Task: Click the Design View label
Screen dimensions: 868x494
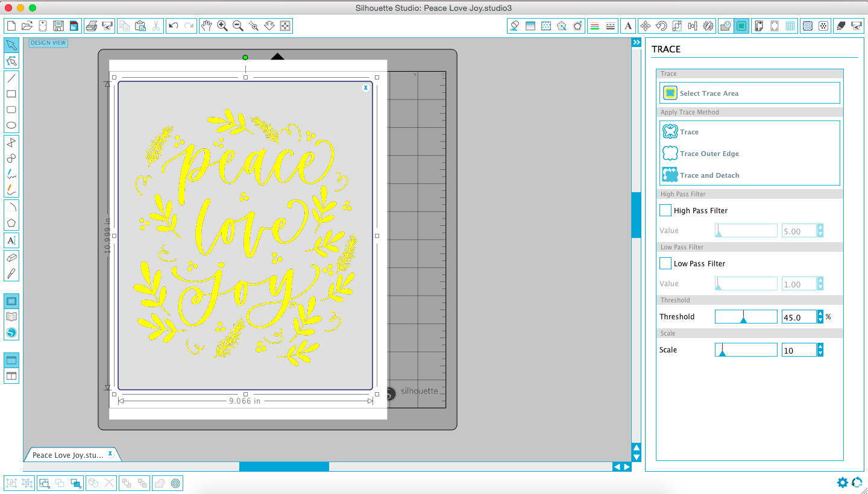Action: point(48,43)
